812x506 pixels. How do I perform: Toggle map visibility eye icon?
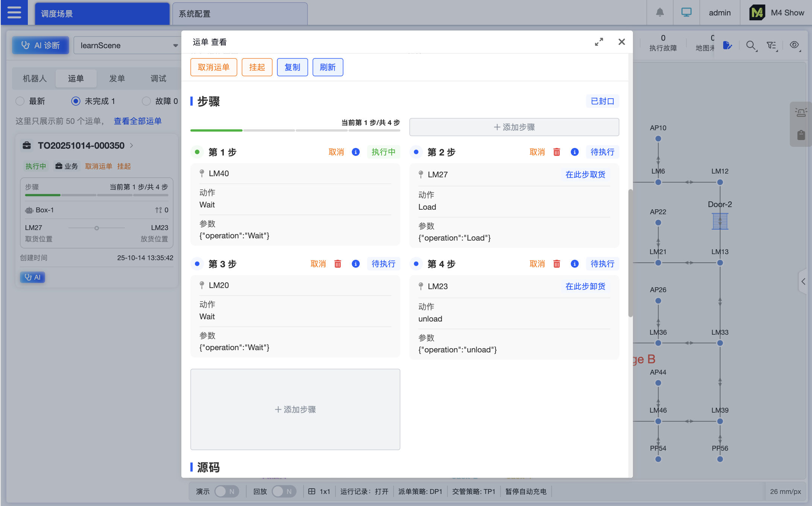794,45
